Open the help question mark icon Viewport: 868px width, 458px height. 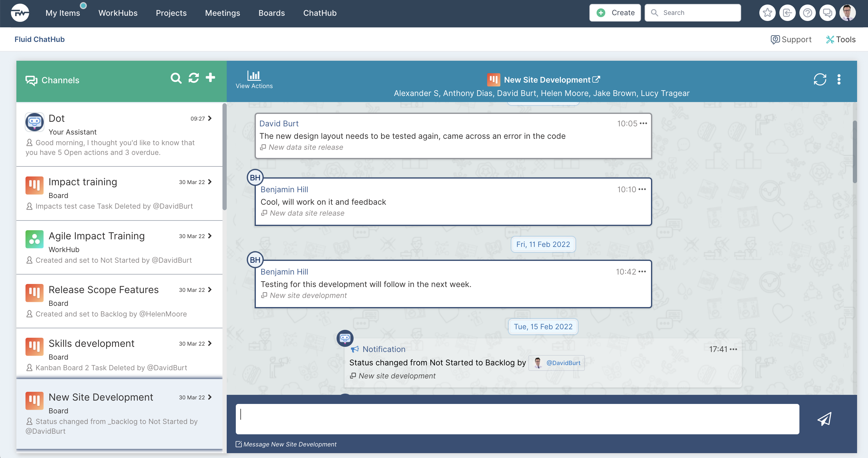(x=807, y=13)
